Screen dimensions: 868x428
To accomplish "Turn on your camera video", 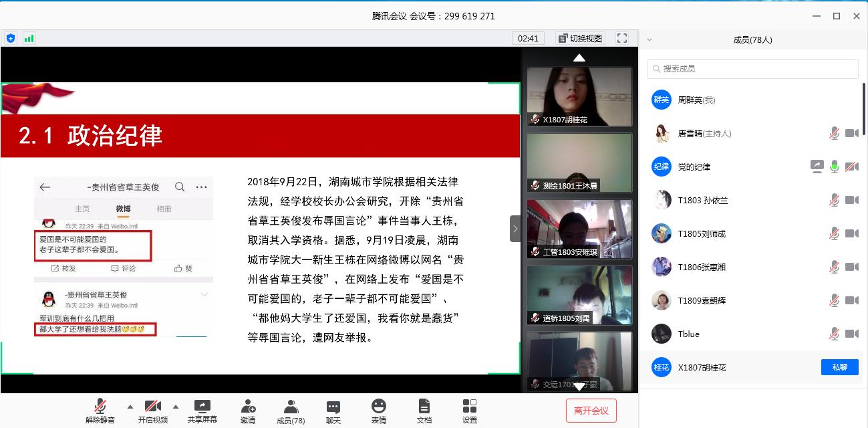I will (x=152, y=407).
